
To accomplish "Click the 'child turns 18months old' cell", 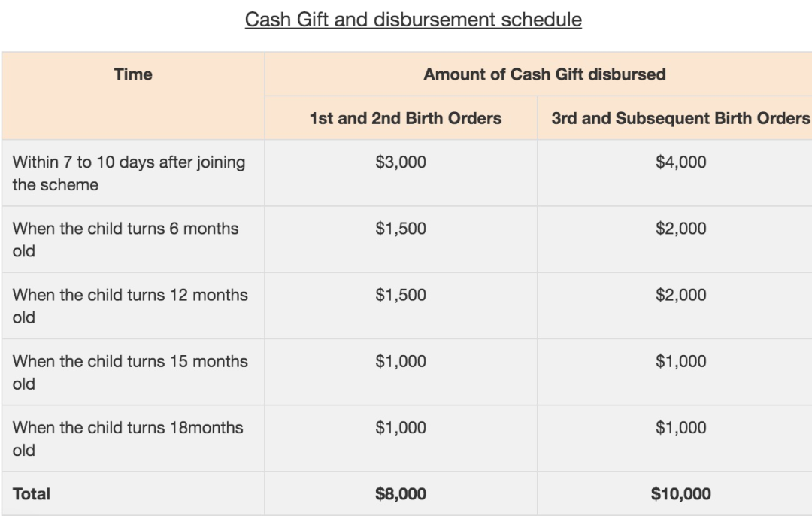I will coord(128,438).
